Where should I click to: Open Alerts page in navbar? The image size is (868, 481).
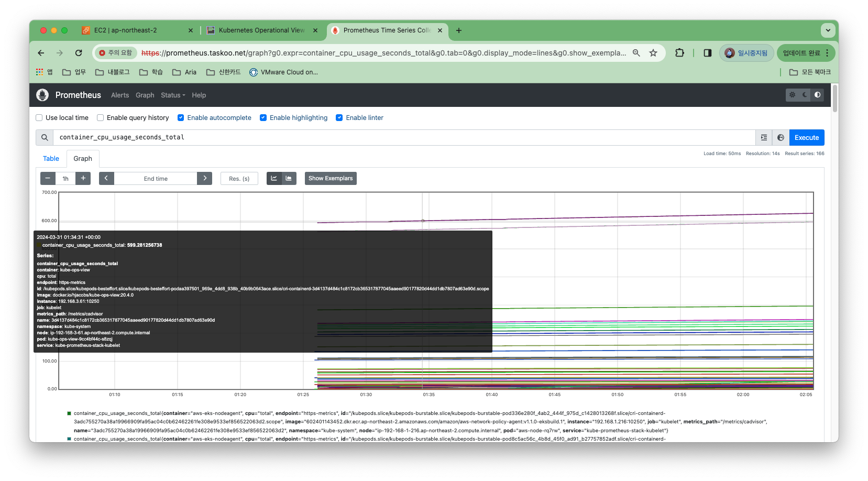pos(120,95)
